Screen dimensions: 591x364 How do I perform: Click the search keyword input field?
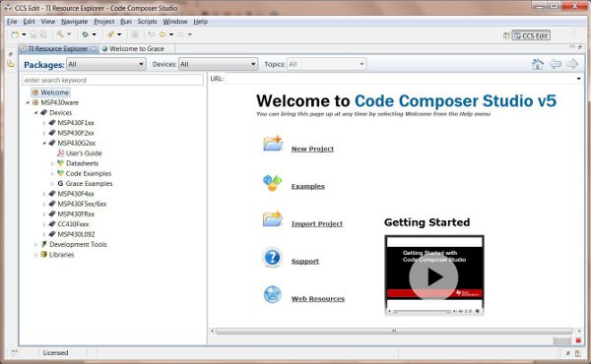tap(112, 80)
